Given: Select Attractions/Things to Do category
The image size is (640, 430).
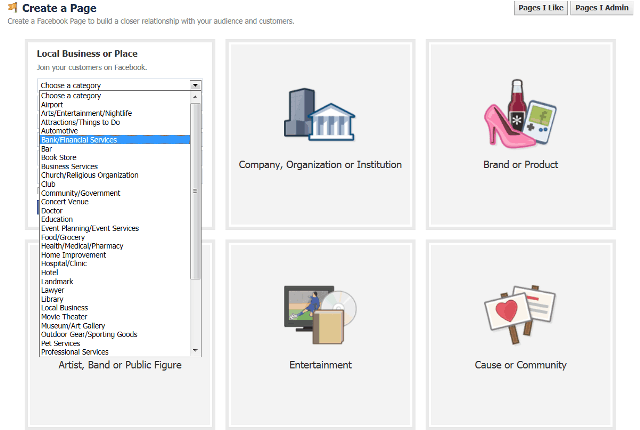Looking at the screenshot, I should click(115, 122).
